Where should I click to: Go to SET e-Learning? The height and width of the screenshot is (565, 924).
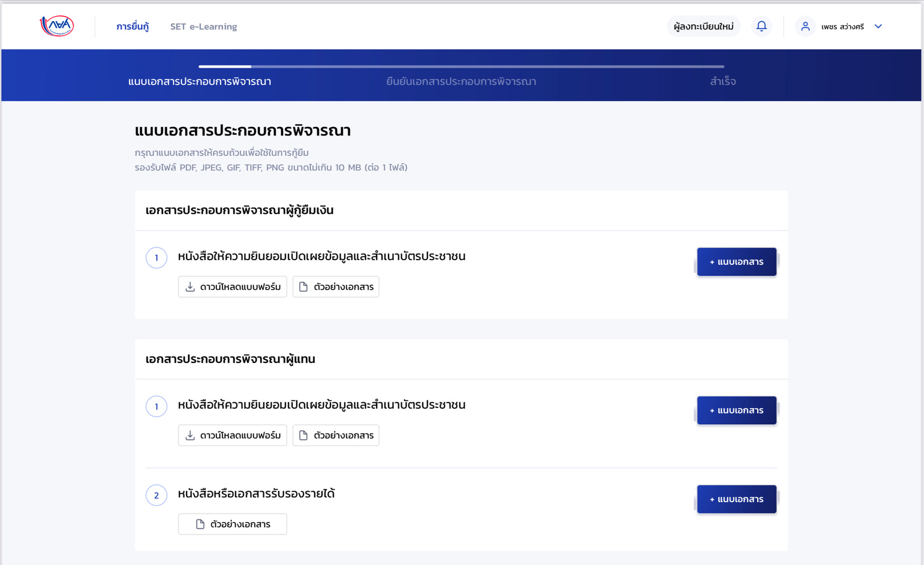[x=203, y=26]
